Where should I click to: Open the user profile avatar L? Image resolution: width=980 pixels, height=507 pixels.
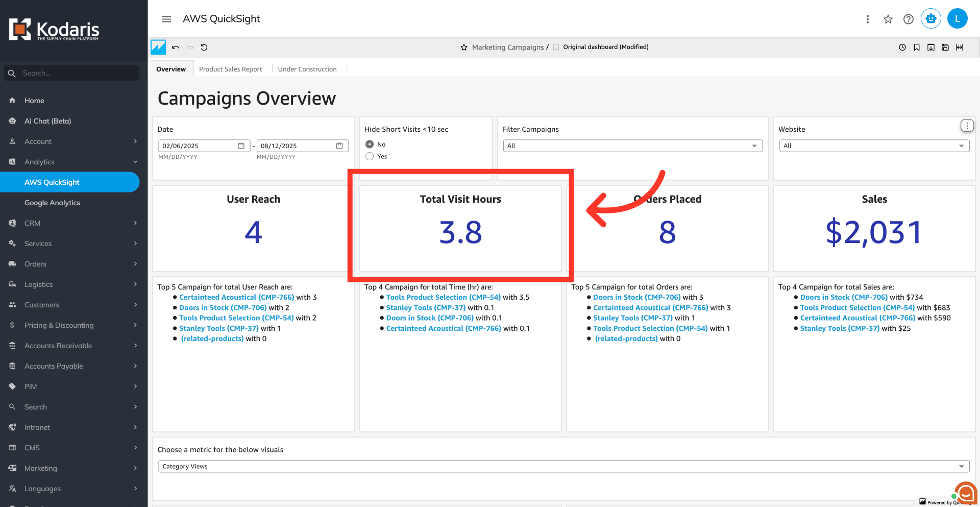click(958, 18)
